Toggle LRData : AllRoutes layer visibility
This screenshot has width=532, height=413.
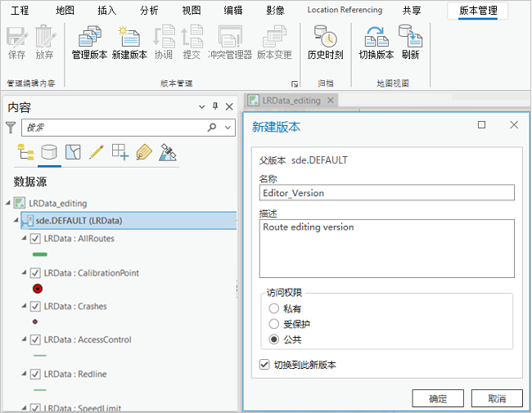pyautogui.click(x=35, y=239)
